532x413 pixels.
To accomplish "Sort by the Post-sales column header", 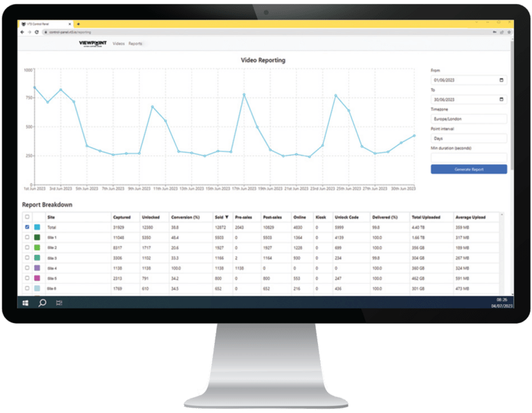I will [x=272, y=217].
